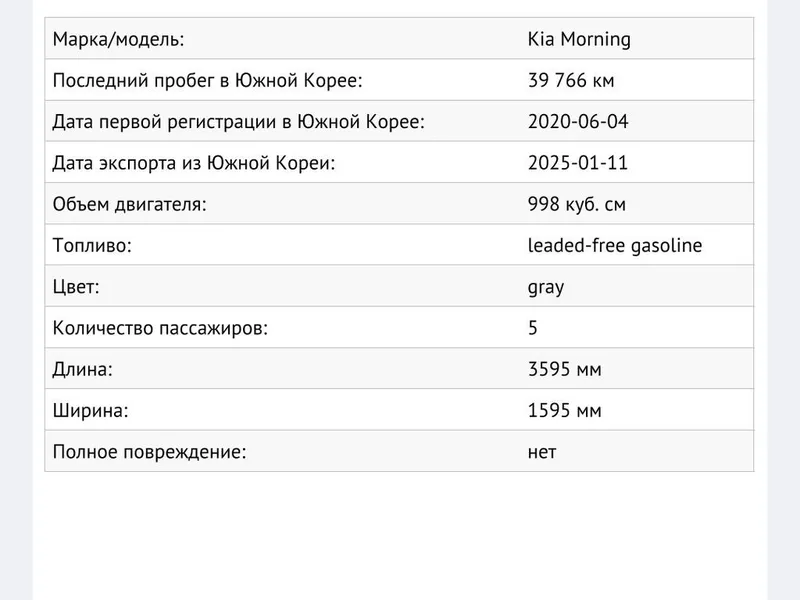Select the "3595 мм" length value
This screenshot has height=600, width=800.
coord(565,369)
